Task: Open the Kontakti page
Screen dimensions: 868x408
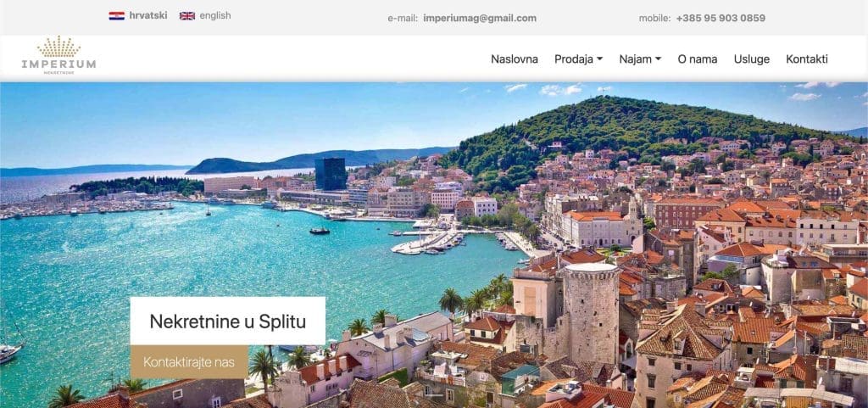Action: [807, 59]
